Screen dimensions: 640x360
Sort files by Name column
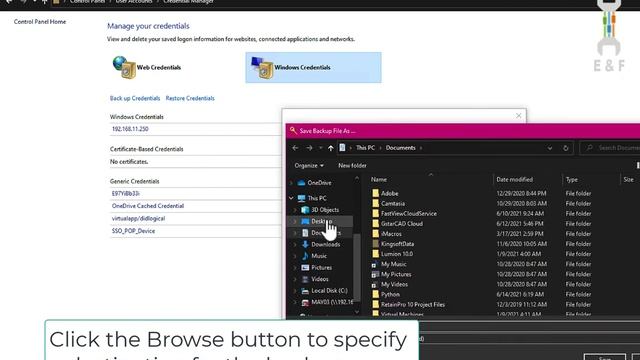(379, 180)
